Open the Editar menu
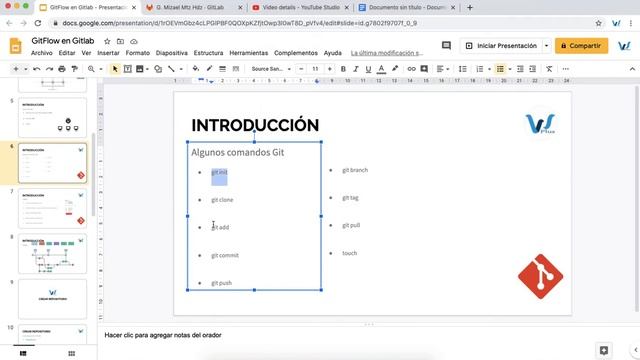 pyautogui.click(x=67, y=53)
